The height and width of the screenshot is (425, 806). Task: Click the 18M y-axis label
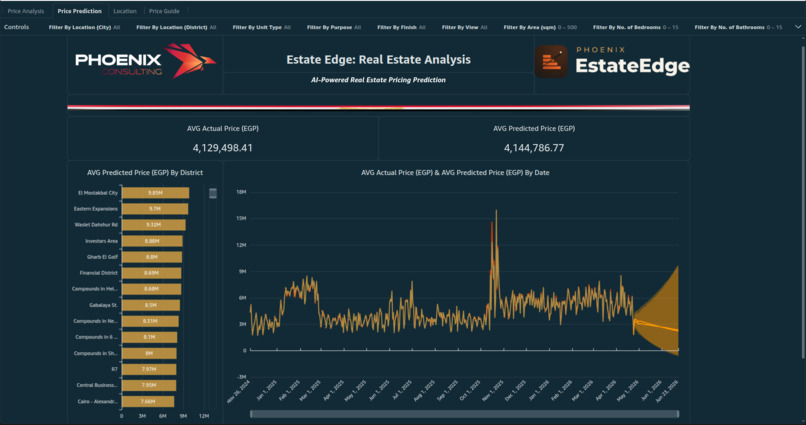pyautogui.click(x=241, y=192)
